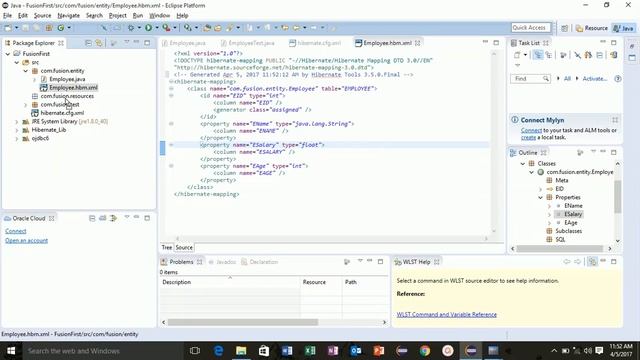Click Oracle Cloud collapse all icon
Screen dimensions: 640x360
pyautogui.click(x=92, y=218)
